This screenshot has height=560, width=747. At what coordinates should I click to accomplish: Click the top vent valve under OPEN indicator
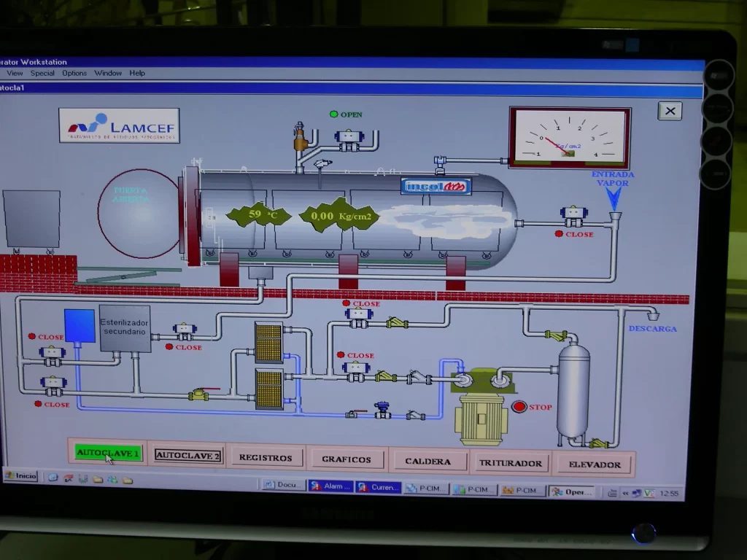(349, 139)
